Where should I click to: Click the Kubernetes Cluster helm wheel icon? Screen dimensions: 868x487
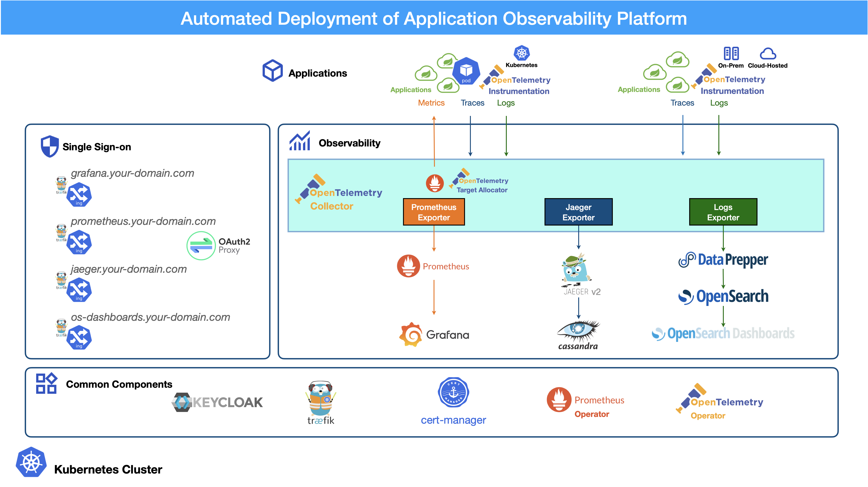(31, 462)
